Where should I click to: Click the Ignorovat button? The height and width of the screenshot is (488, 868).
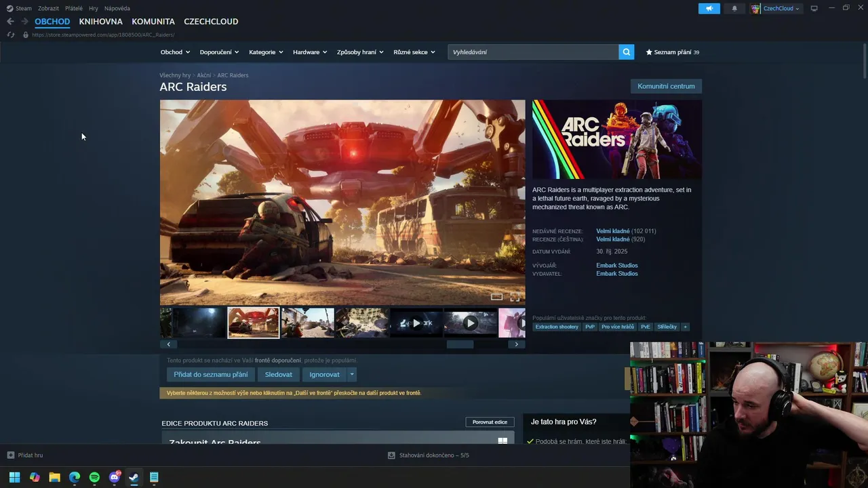click(x=324, y=374)
